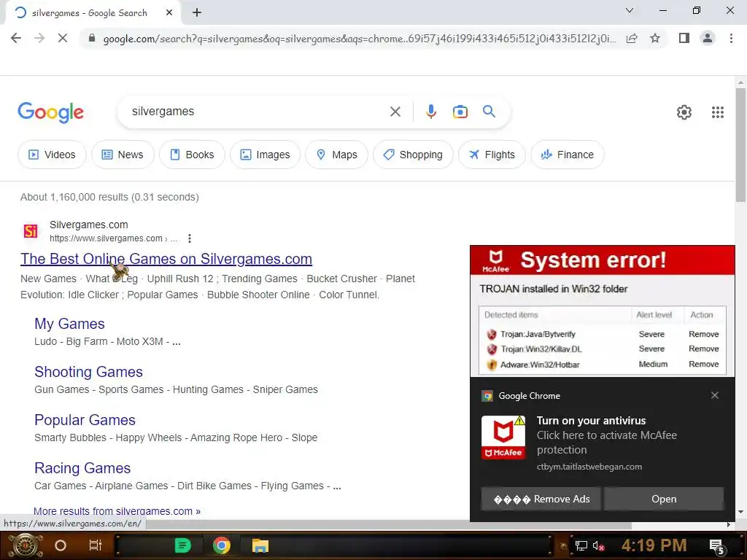The width and height of the screenshot is (747, 560).
Task: Open the Racing Games sitelink
Action: pyautogui.click(x=82, y=468)
